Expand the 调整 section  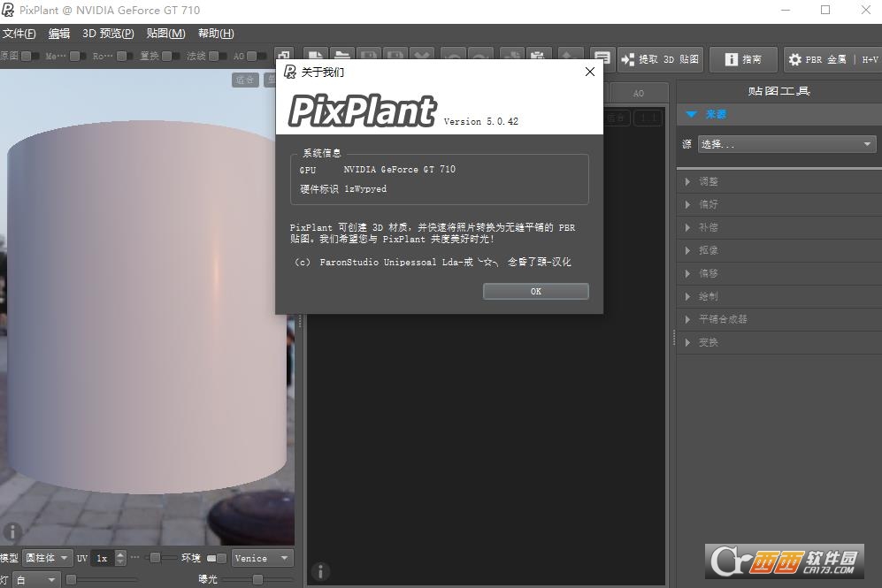(779, 181)
